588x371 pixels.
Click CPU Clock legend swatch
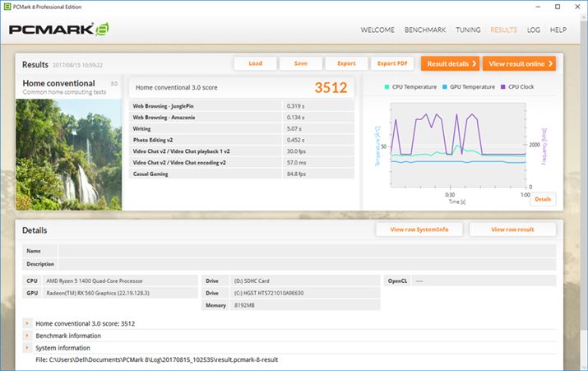point(502,86)
